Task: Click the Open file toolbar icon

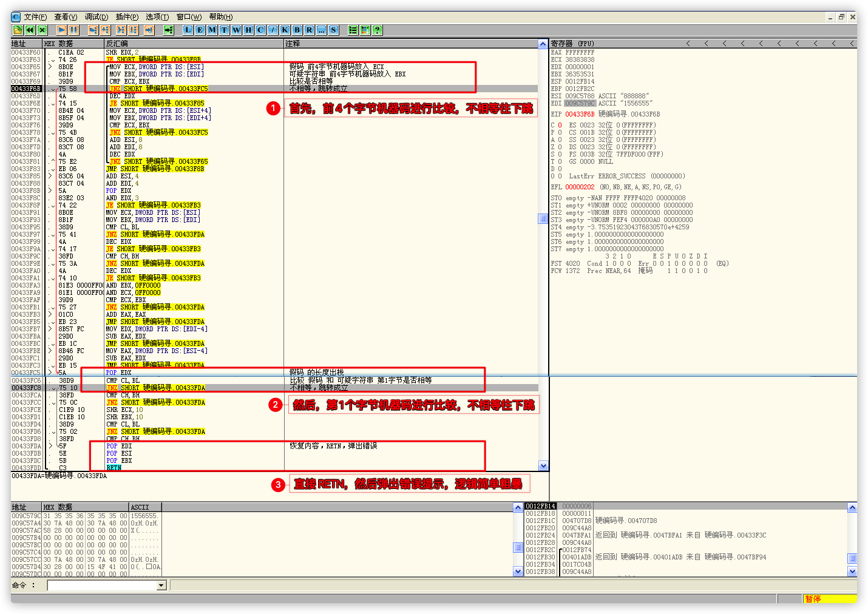Action: 18,30
